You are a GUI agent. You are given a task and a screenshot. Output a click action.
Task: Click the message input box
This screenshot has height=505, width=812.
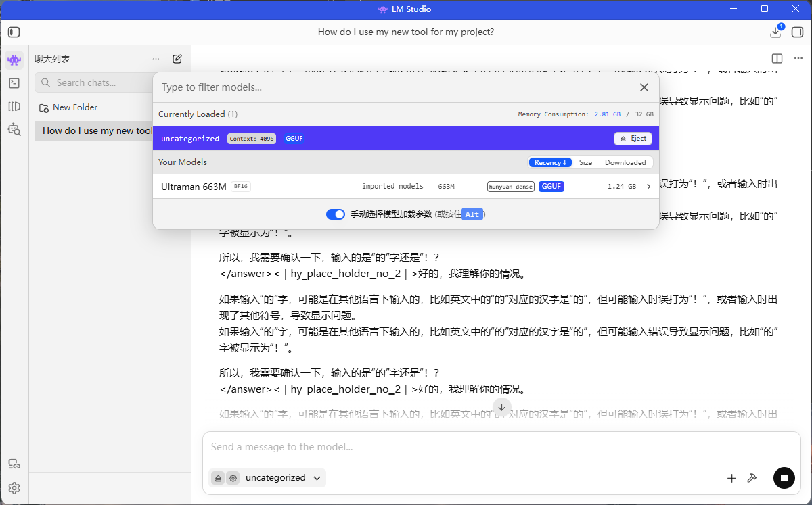[x=501, y=447]
